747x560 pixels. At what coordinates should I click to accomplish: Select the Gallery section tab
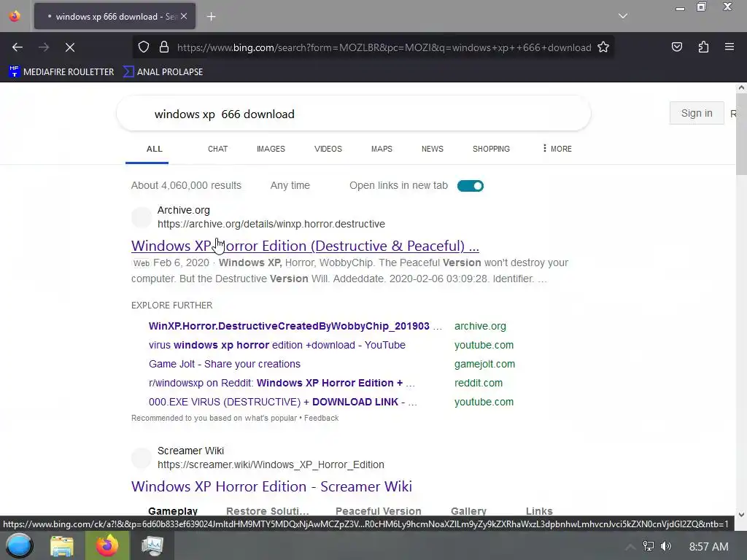tap(468, 511)
